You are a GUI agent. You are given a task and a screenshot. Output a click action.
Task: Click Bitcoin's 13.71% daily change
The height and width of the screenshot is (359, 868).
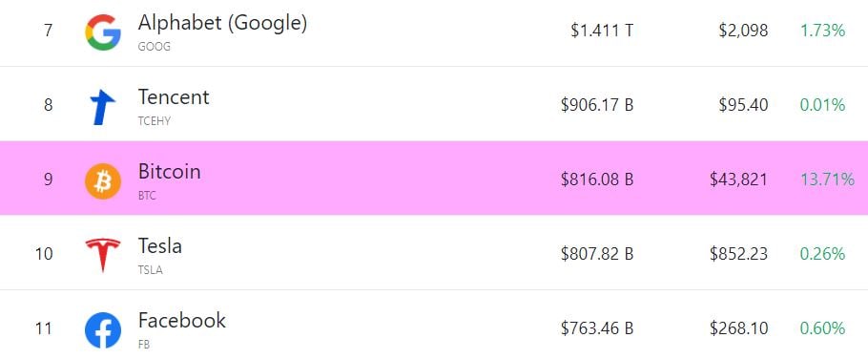tap(827, 179)
